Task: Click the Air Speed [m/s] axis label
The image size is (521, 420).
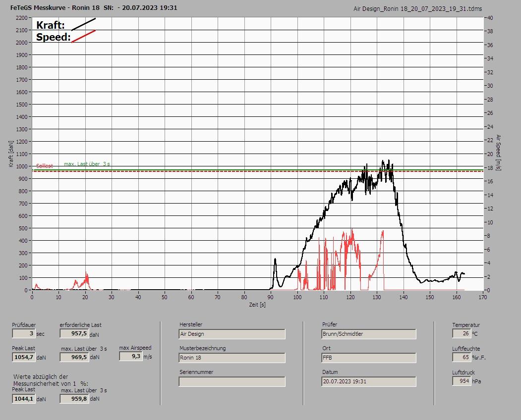Action: (x=498, y=153)
